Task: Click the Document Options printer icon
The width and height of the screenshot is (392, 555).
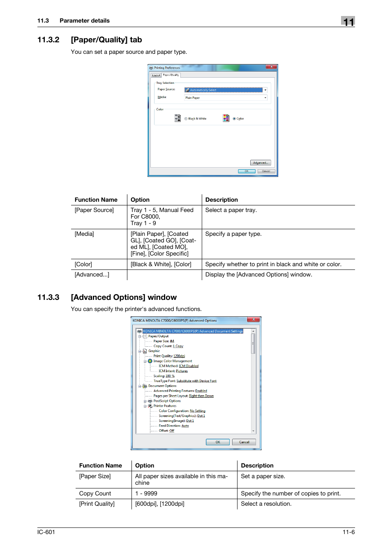Action: click(145, 386)
